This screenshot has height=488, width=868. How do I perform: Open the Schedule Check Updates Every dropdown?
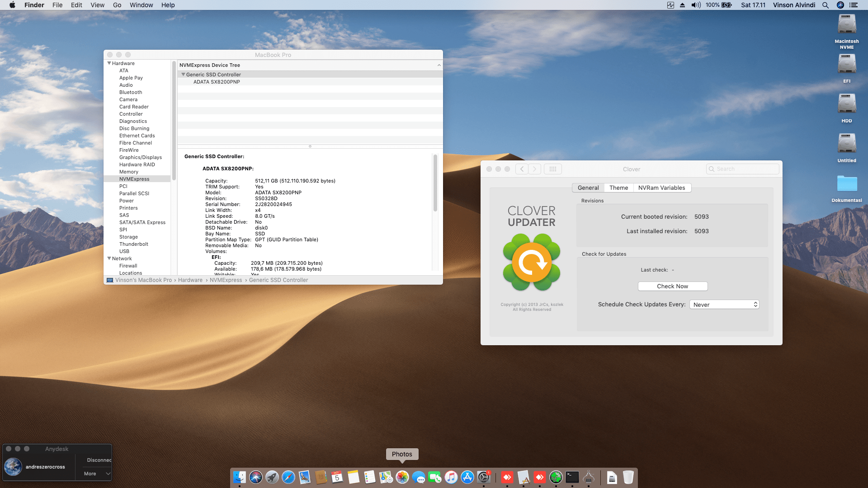point(724,304)
